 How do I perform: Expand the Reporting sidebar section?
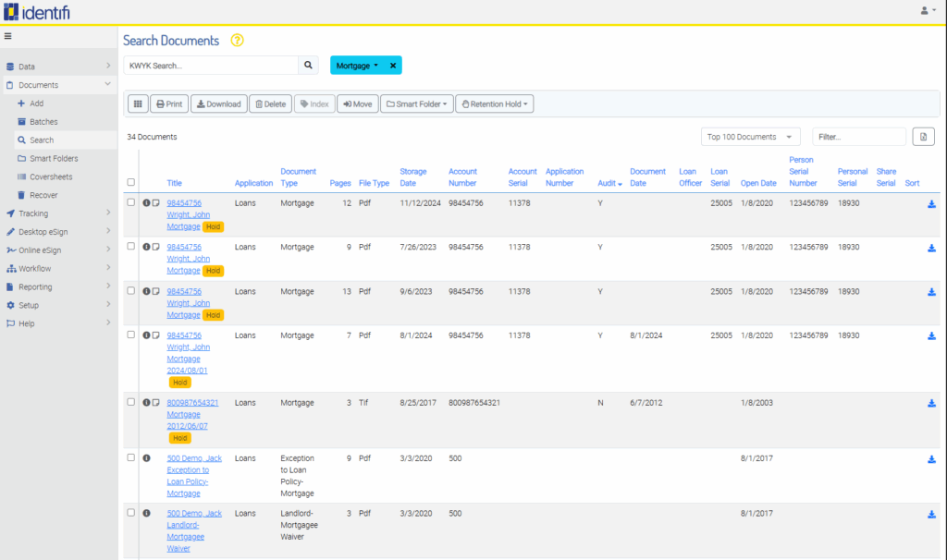click(58, 287)
